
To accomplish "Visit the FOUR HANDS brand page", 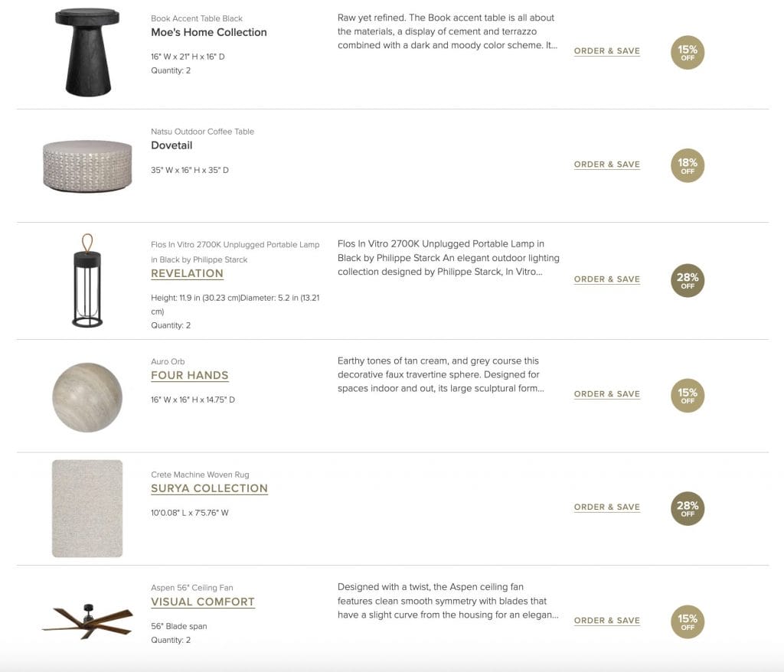I will pos(189,375).
